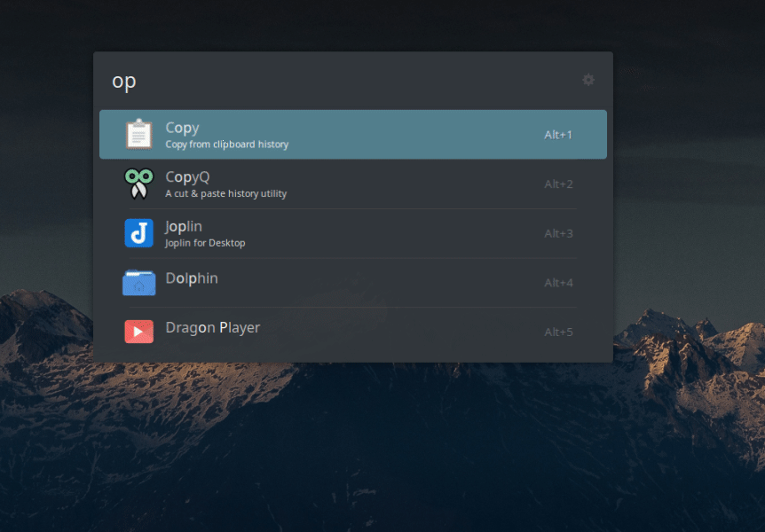
Task: Open the 'Joplin' result title
Action: (x=184, y=226)
